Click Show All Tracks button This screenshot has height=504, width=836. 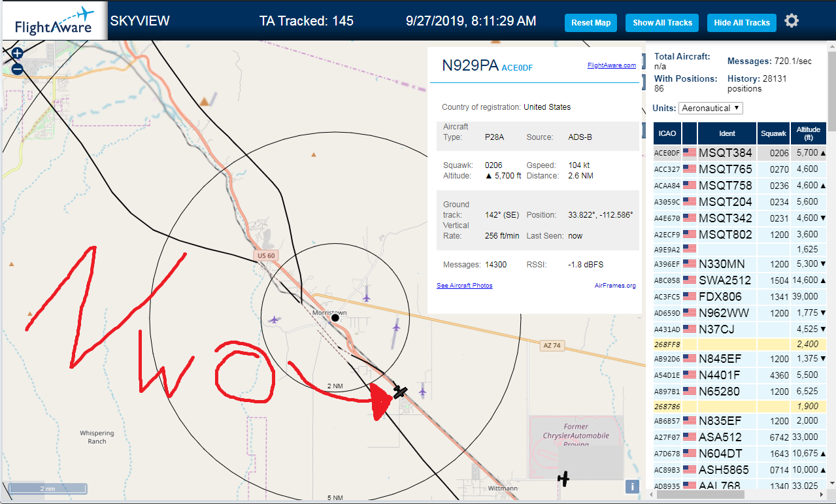662,22
